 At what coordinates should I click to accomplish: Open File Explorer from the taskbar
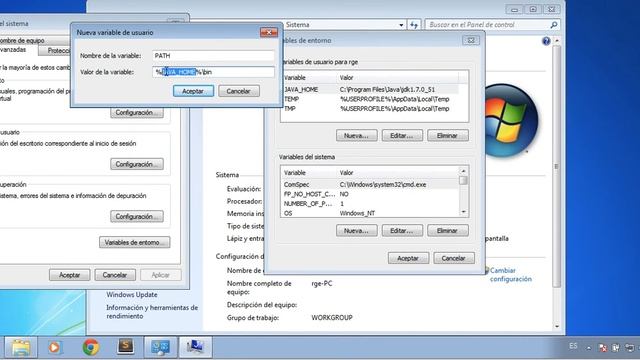tap(21, 347)
